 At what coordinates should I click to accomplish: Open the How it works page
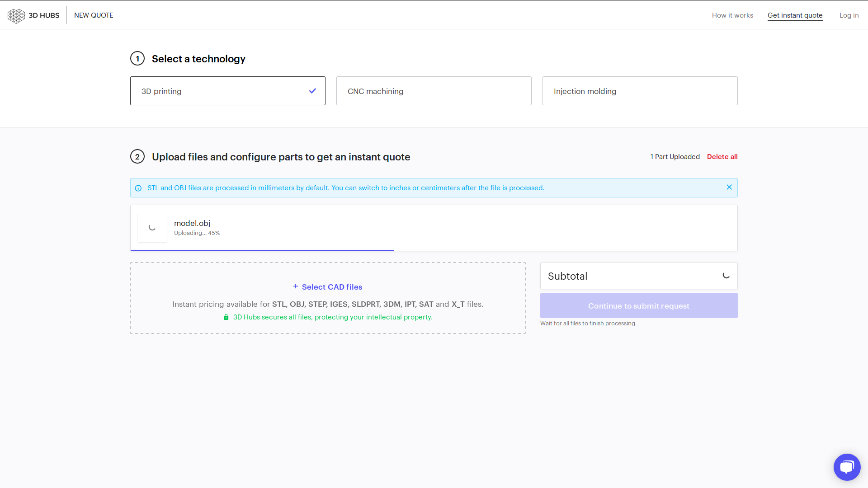coord(732,15)
